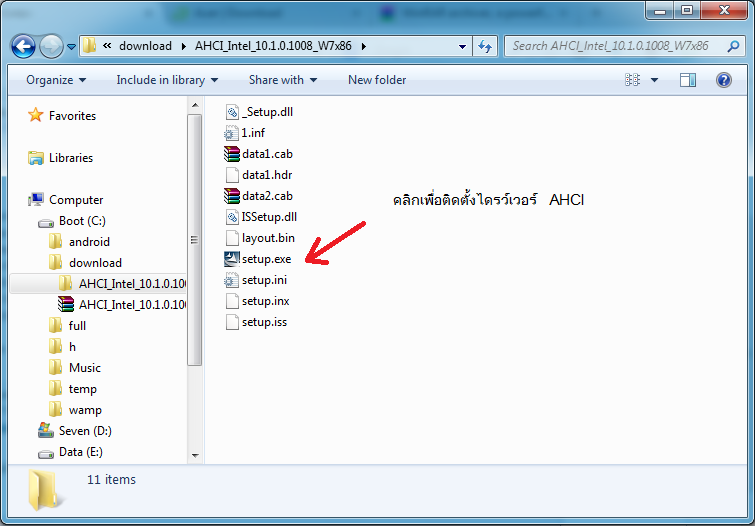Viewport: 755px width, 526px height.
Task: Toggle the preview pane icon
Action: (x=690, y=80)
